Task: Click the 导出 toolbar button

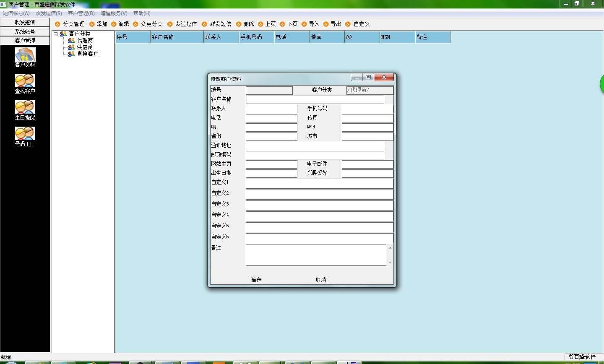Action: (x=332, y=24)
